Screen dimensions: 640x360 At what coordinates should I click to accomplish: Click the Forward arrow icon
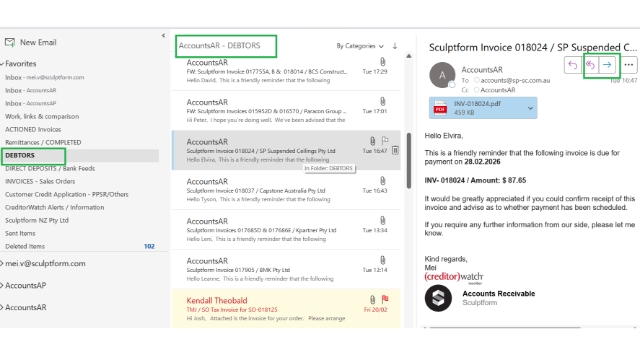(x=607, y=65)
